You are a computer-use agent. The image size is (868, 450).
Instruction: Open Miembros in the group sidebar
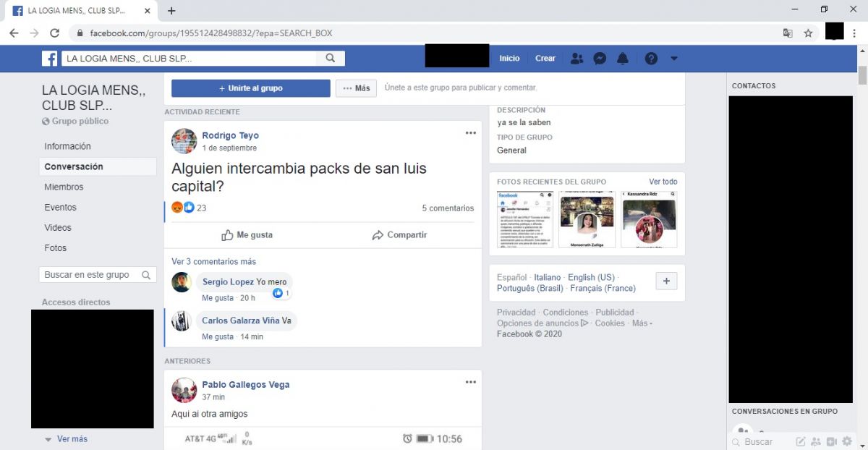point(64,187)
